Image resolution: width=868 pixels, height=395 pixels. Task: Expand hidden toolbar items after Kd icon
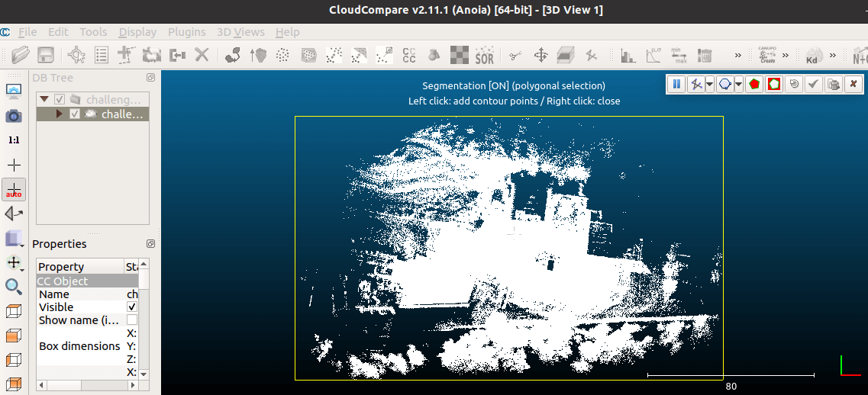834,55
